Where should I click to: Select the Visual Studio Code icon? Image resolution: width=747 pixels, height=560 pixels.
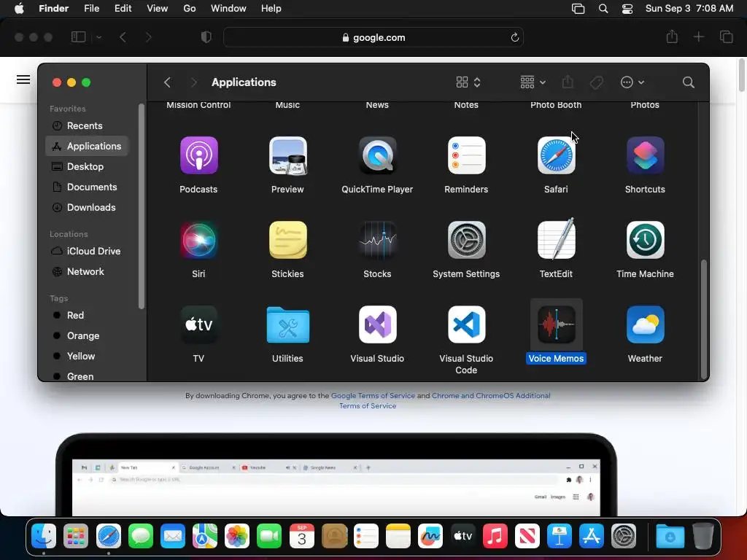(x=466, y=324)
